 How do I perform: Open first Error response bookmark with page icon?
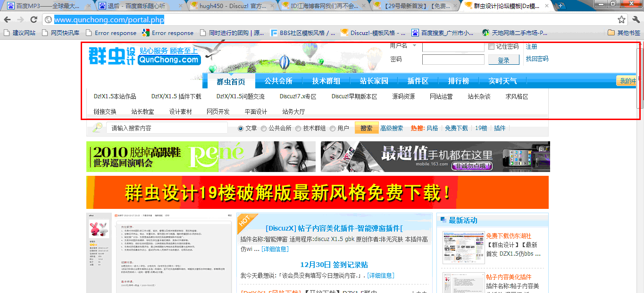[x=111, y=33]
